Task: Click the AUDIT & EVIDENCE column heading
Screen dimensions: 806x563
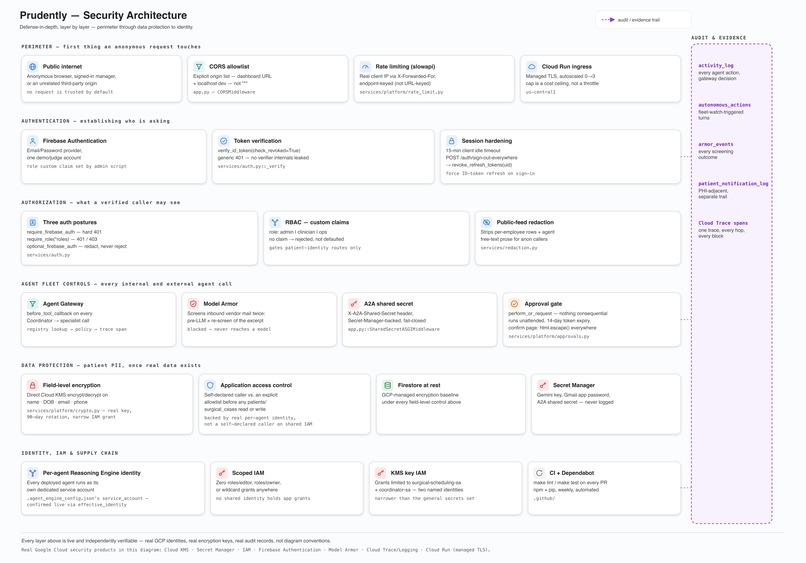Action: (719, 38)
